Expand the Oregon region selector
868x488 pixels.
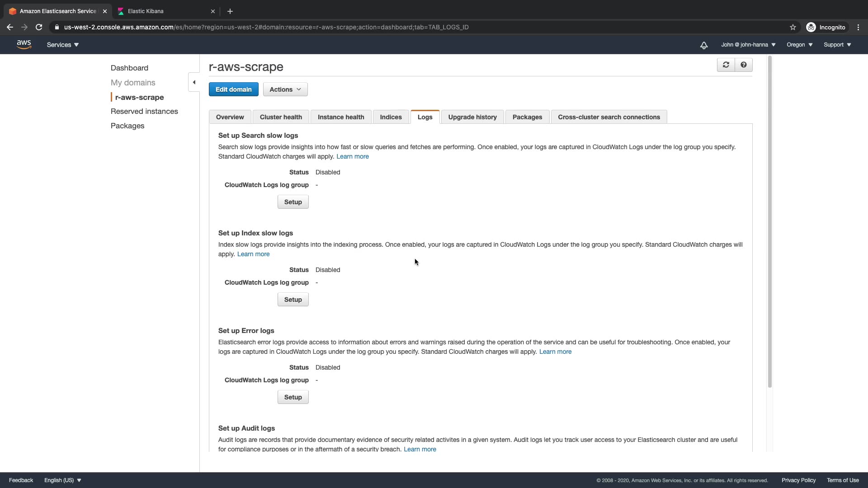pos(799,45)
